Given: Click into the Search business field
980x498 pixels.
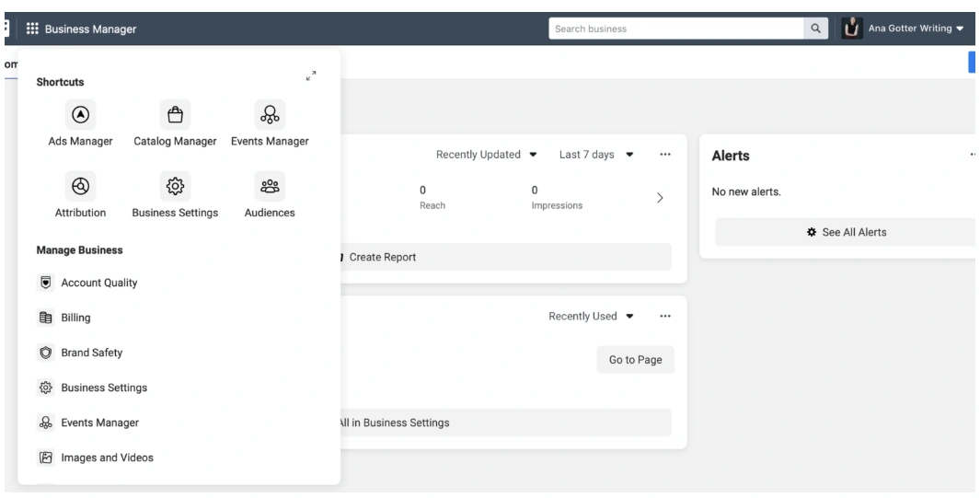Looking at the screenshot, I should click(676, 29).
